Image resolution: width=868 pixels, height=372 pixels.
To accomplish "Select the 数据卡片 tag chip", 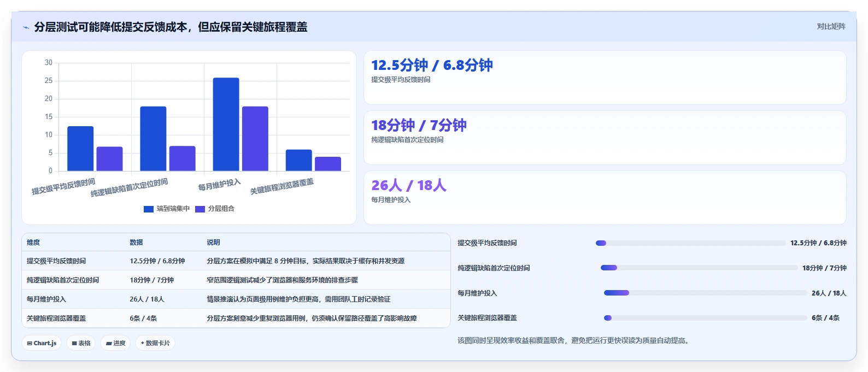I will point(155,343).
